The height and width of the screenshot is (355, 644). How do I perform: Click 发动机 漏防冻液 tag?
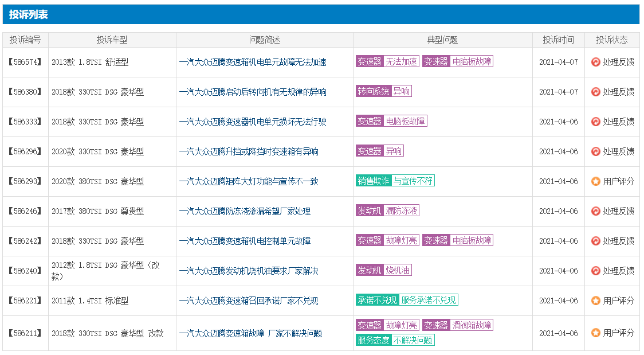coord(387,211)
